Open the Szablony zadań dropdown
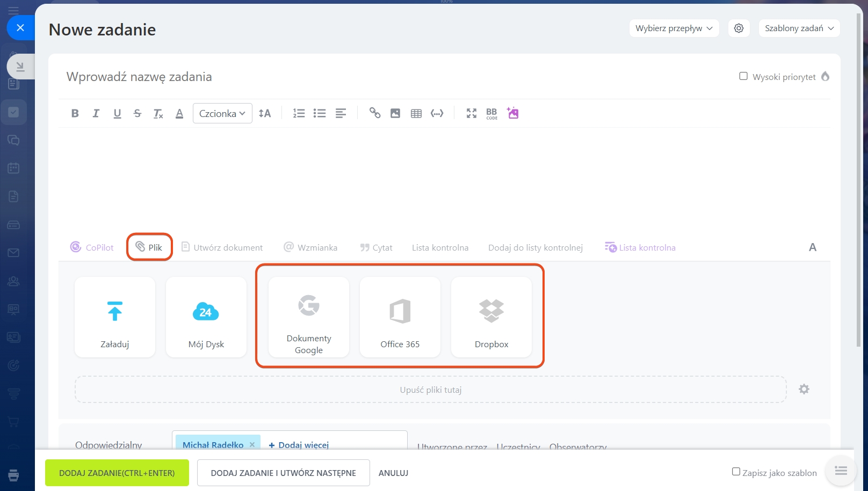 (x=799, y=28)
